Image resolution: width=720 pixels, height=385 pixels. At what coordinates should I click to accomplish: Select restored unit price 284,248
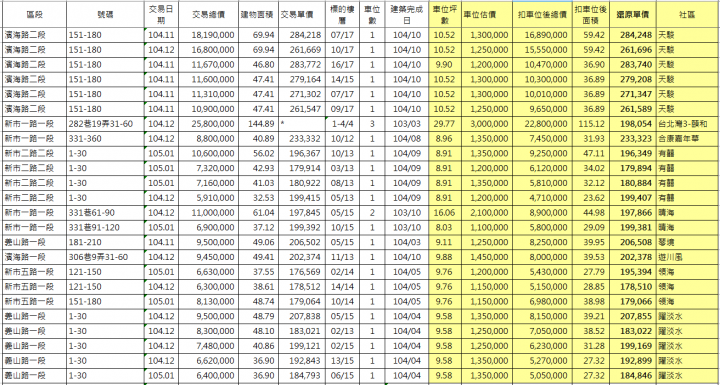point(633,35)
